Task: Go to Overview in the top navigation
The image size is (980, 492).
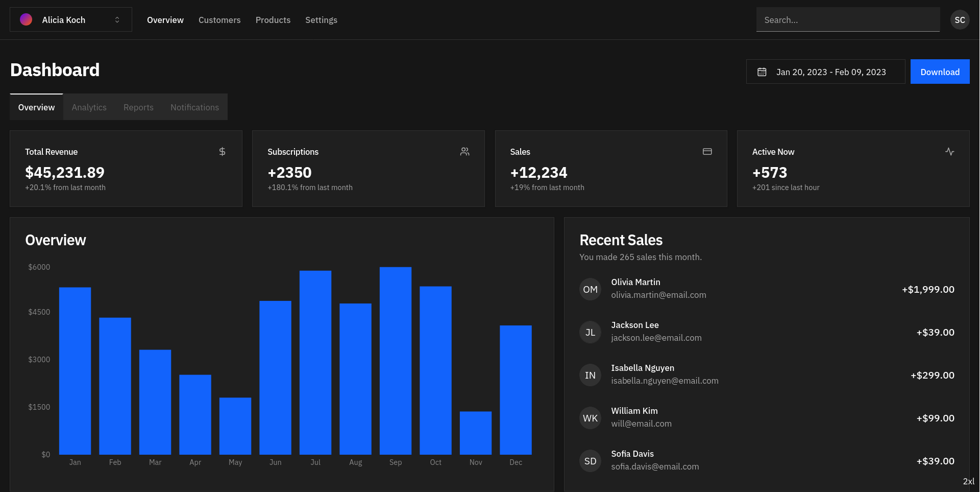Action: click(x=165, y=20)
